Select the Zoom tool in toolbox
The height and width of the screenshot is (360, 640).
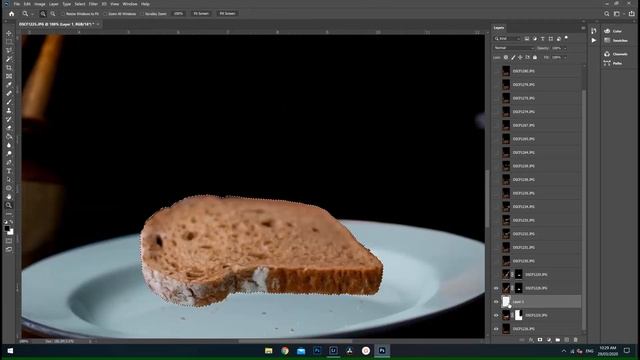(9, 205)
